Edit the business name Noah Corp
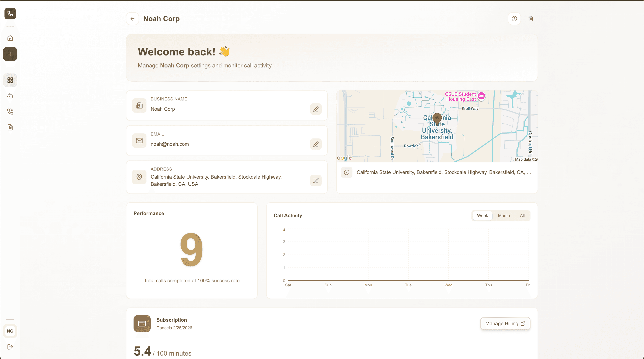The image size is (644, 359). (x=316, y=109)
